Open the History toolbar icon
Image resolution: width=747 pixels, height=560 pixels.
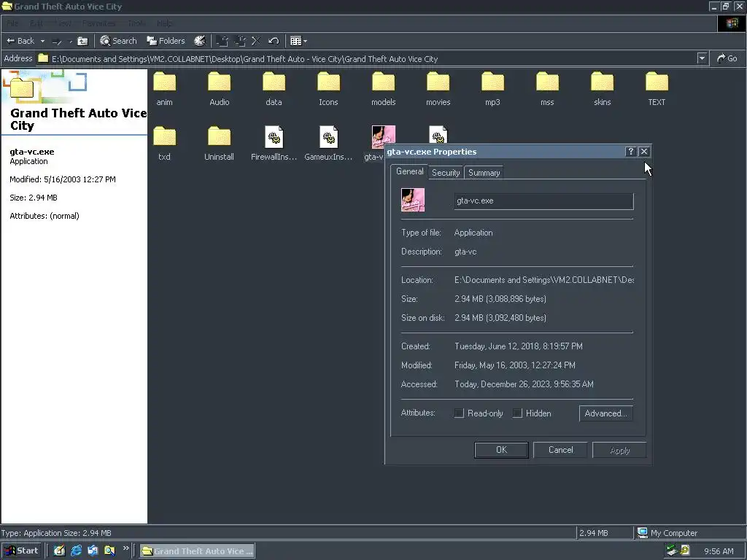click(200, 41)
